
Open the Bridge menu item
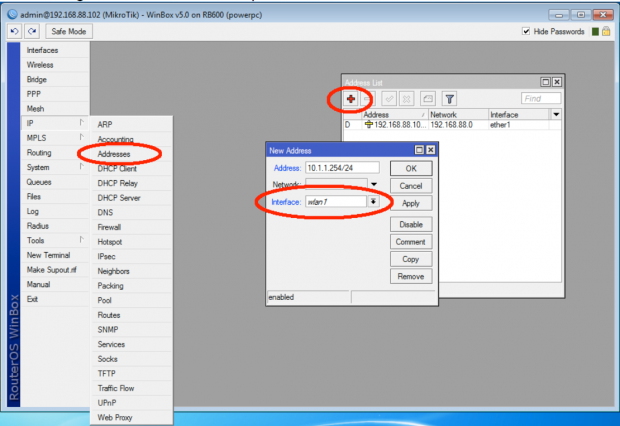[x=55, y=80]
